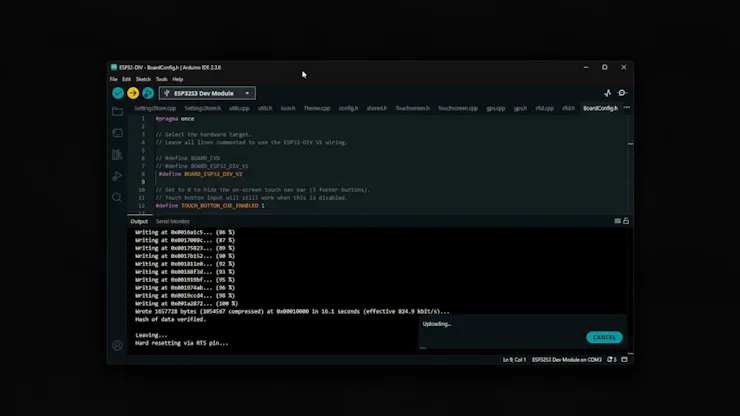
Task: Select the BoardConfig.h tab
Action: (600, 108)
